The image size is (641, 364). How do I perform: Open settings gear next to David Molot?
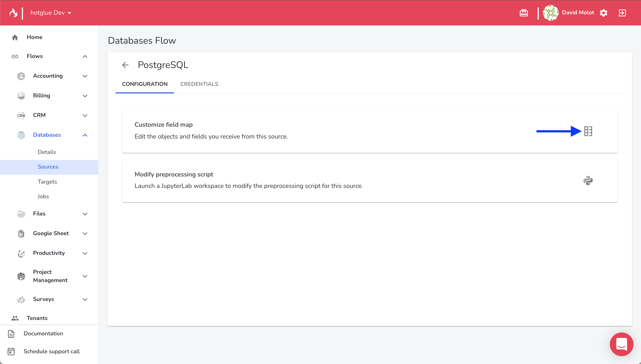point(603,13)
